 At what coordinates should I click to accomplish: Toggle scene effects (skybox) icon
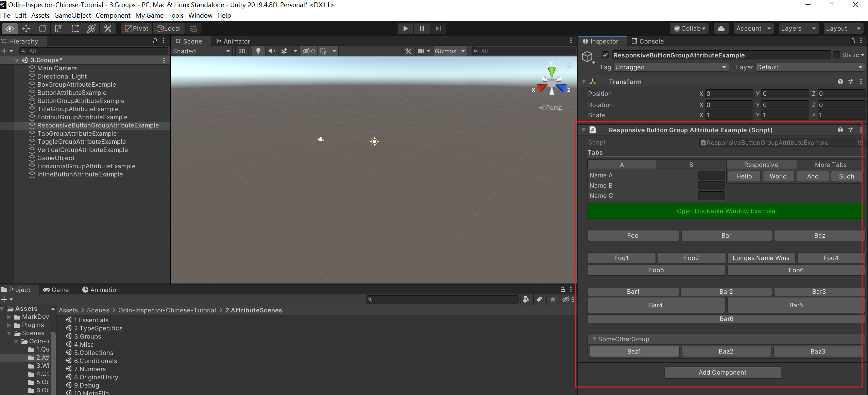click(284, 51)
